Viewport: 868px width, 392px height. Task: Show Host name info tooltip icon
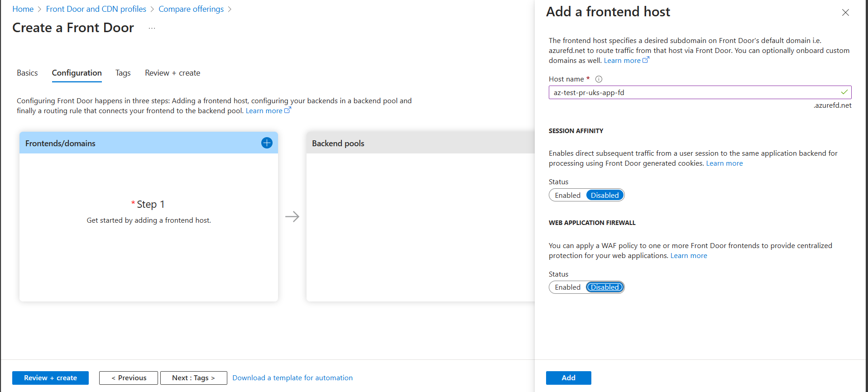[x=599, y=79]
